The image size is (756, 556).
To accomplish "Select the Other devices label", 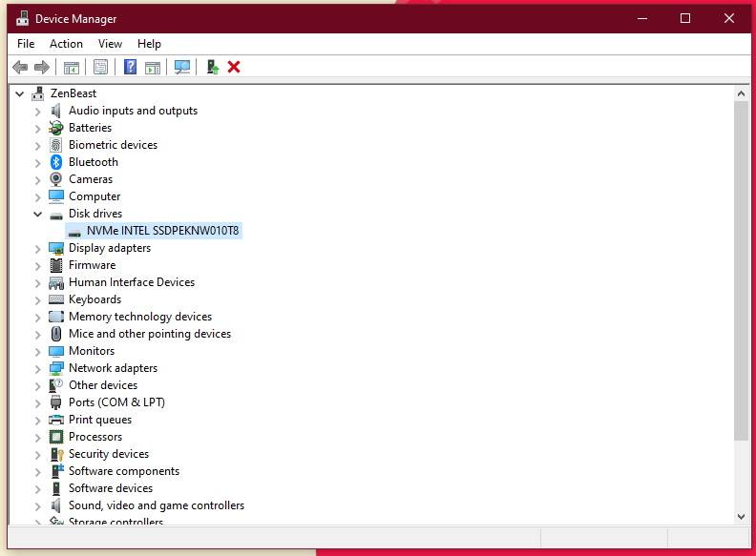I will point(103,385).
